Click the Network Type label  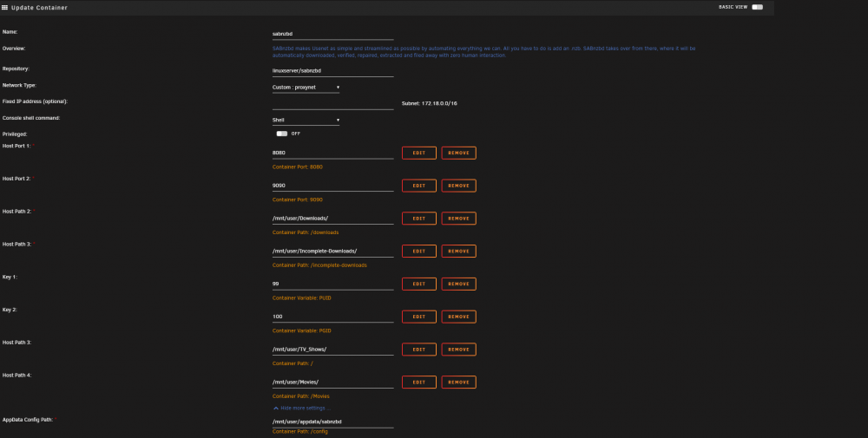click(19, 86)
